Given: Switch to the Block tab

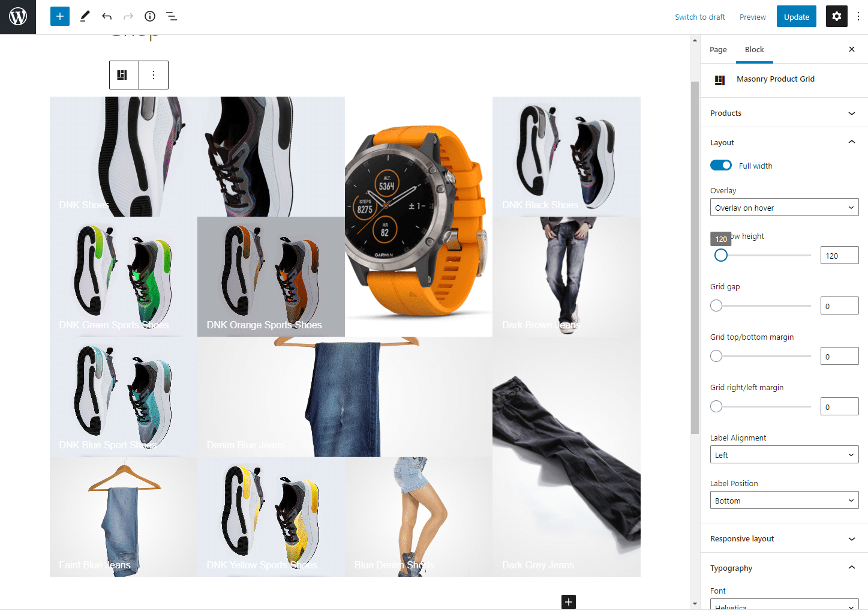Looking at the screenshot, I should coord(755,50).
